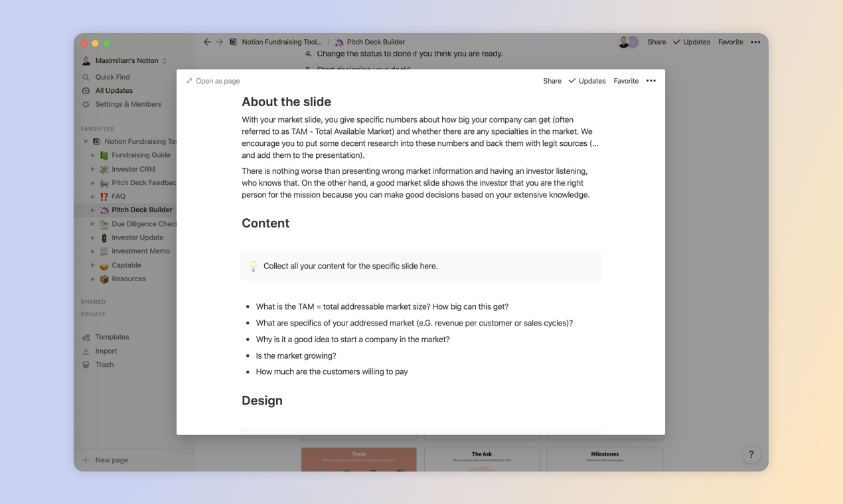
Task: Expand the Pitch Deck Builder sidebar item
Action: coord(93,210)
